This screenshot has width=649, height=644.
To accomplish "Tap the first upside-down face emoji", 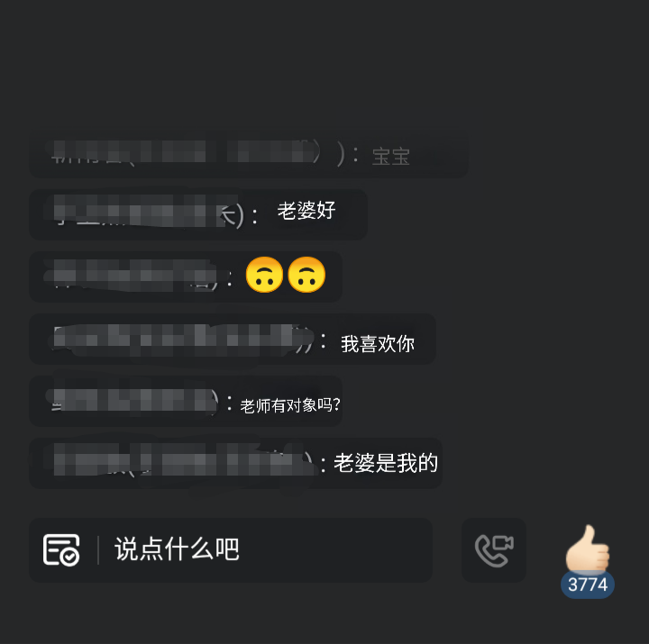I will coord(264,275).
